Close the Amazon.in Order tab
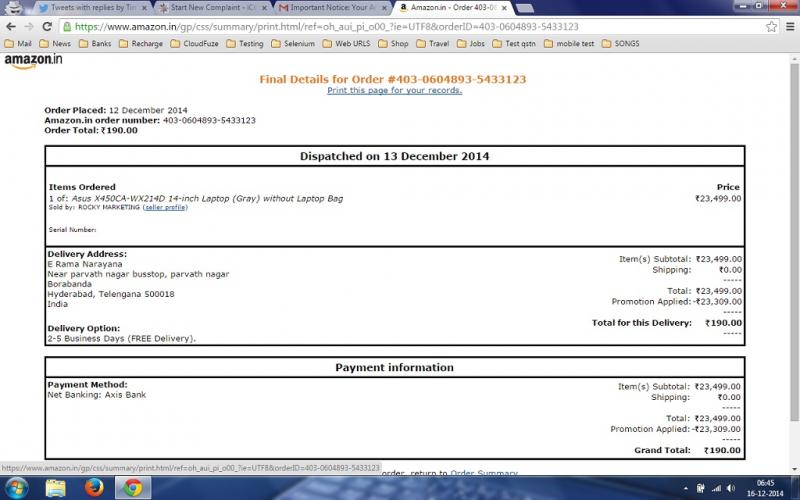 [504, 8]
